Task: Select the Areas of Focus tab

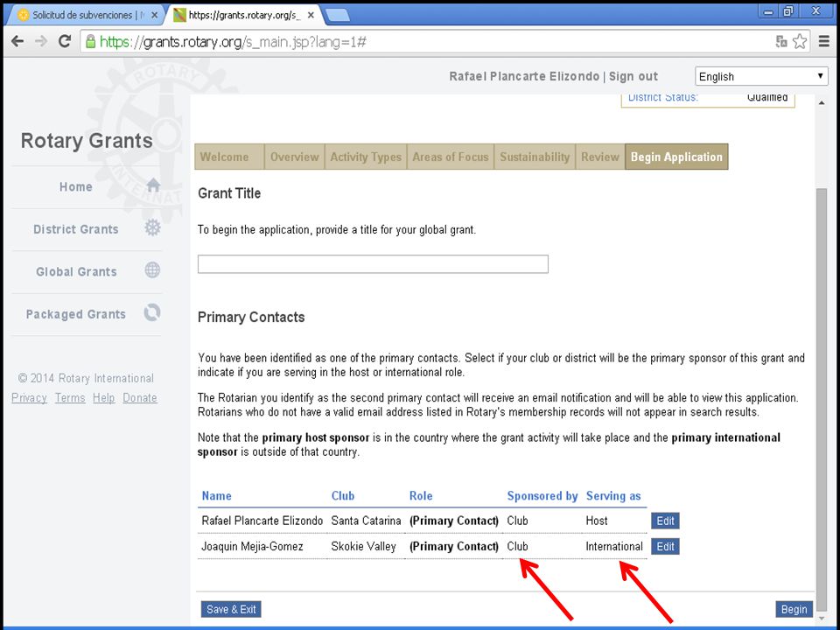Action: click(x=451, y=157)
